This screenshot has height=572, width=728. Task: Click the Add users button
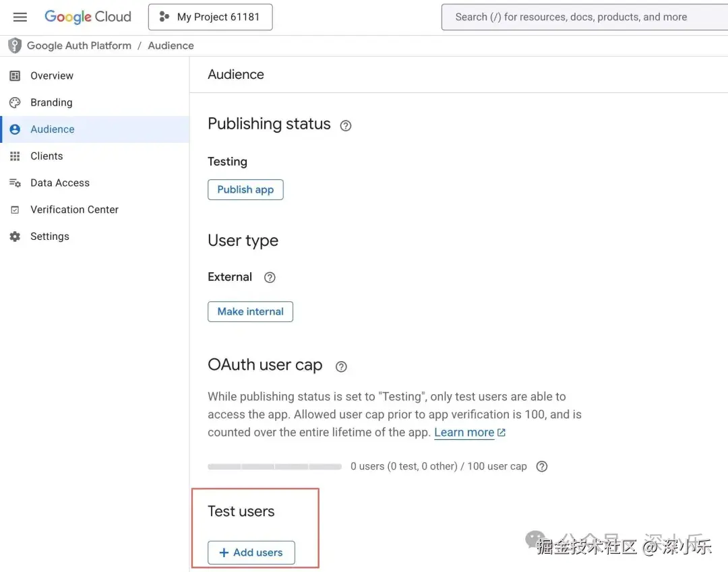pos(251,552)
